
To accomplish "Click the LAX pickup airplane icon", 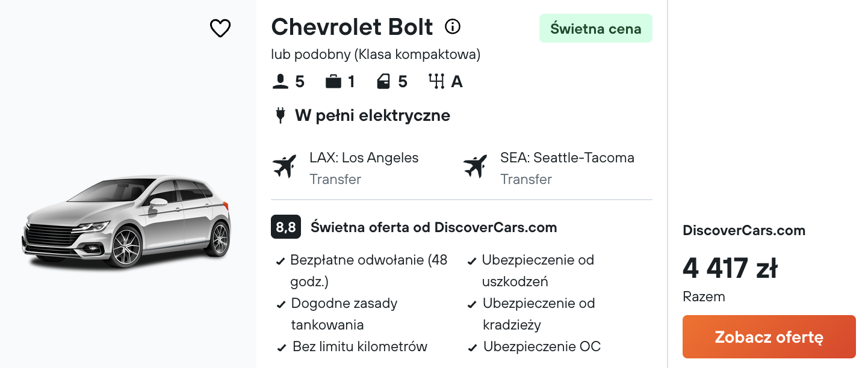I will coord(284,167).
